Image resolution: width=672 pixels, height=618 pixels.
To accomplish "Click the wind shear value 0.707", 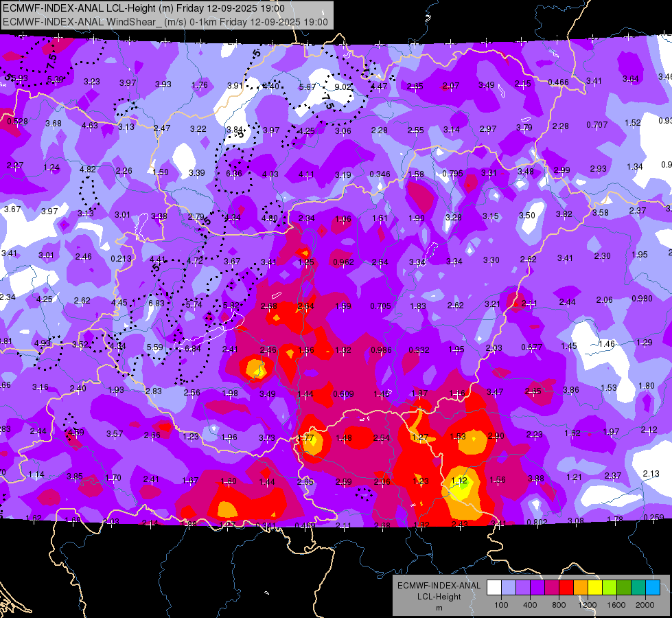I will click(597, 124).
